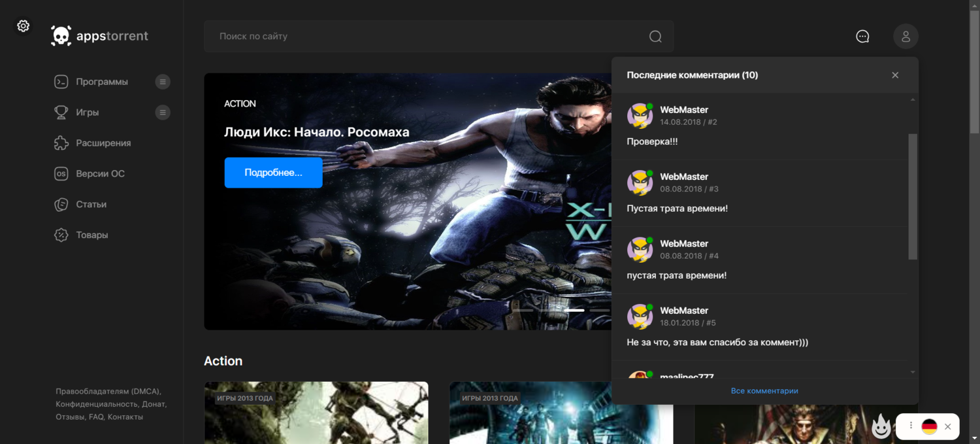Click the Игры trophy icon

(x=61, y=112)
